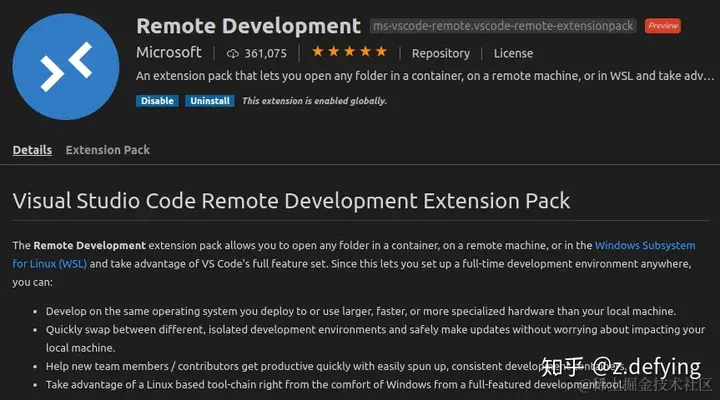The width and height of the screenshot is (720, 400).
Task: Open the Windows Subsystem for Linux link
Action: pyautogui.click(x=645, y=246)
